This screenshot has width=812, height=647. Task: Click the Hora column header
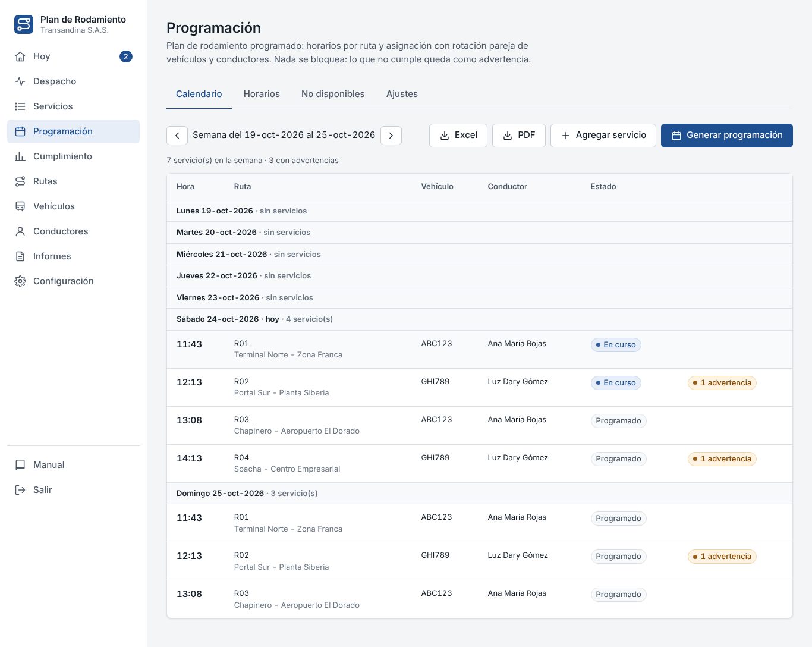(x=185, y=187)
